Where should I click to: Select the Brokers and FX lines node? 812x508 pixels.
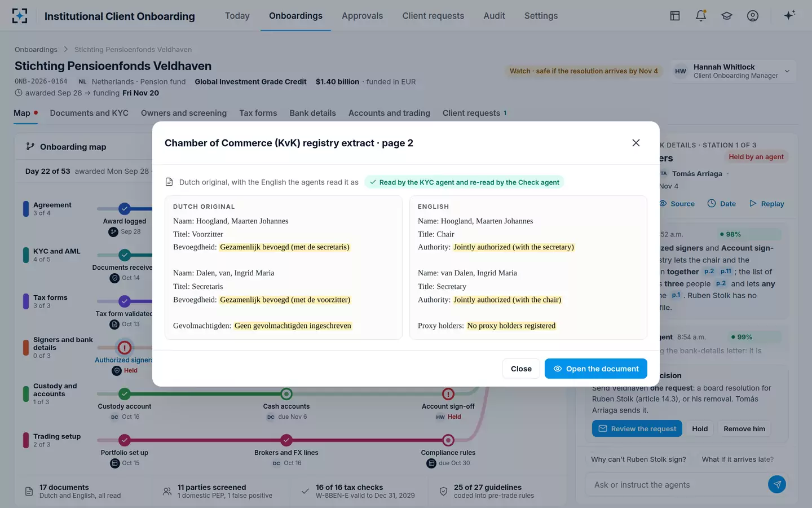point(286,440)
